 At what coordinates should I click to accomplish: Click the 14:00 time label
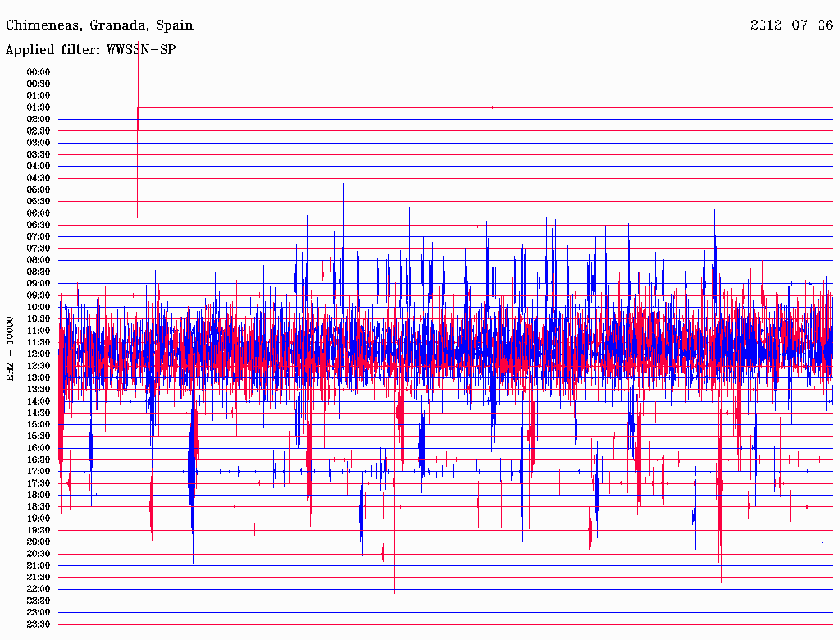pos(39,401)
